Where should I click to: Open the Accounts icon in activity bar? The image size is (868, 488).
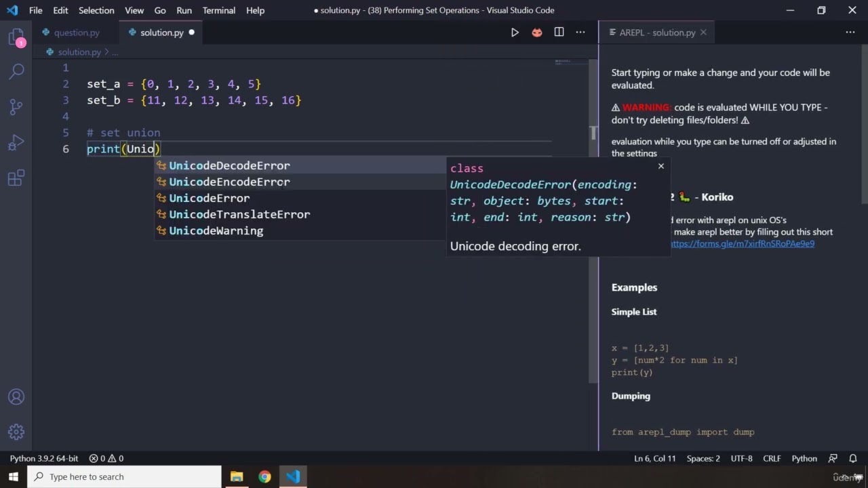point(16,397)
